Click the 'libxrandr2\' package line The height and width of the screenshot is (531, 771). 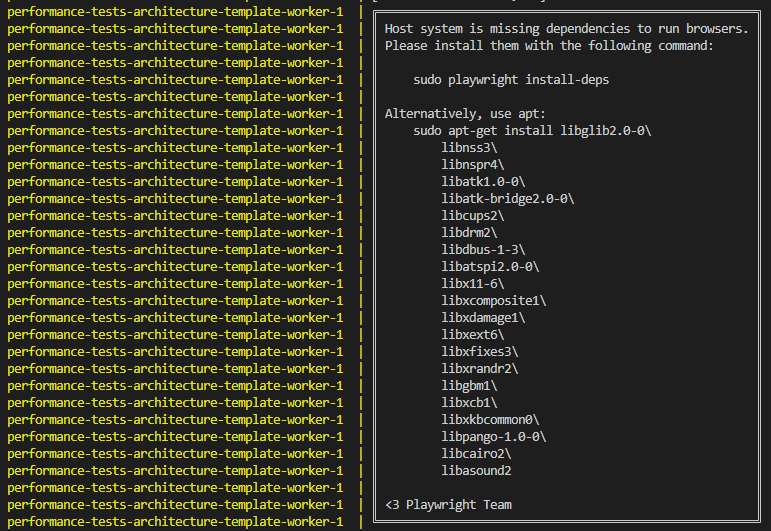tap(479, 369)
